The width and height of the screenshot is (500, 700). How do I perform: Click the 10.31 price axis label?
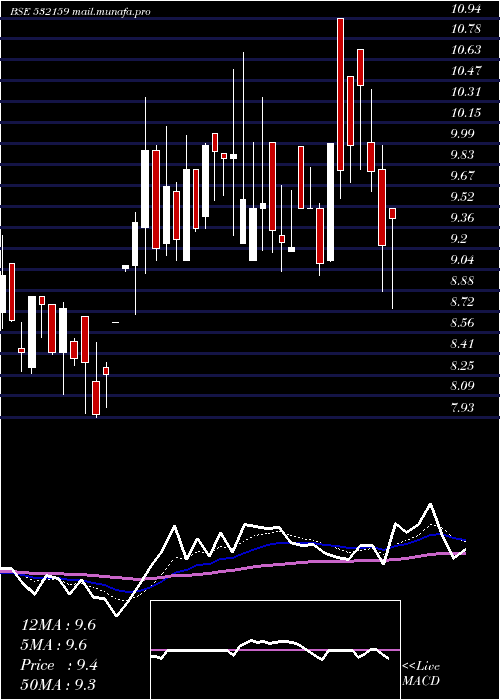click(466, 92)
